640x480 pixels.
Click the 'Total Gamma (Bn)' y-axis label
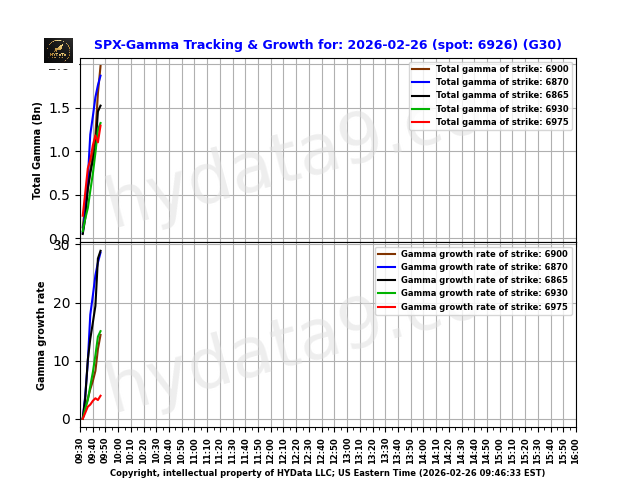tap(37, 150)
